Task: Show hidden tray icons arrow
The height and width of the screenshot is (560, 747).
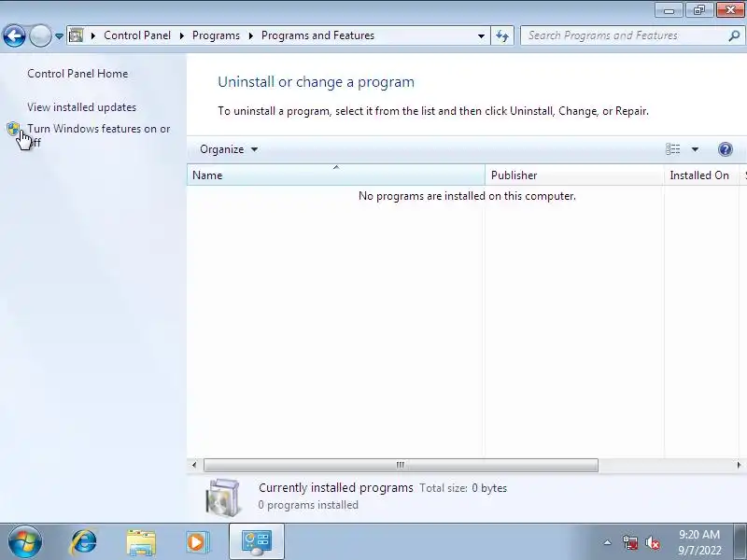Action: pyautogui.click(x=608, y=542)
